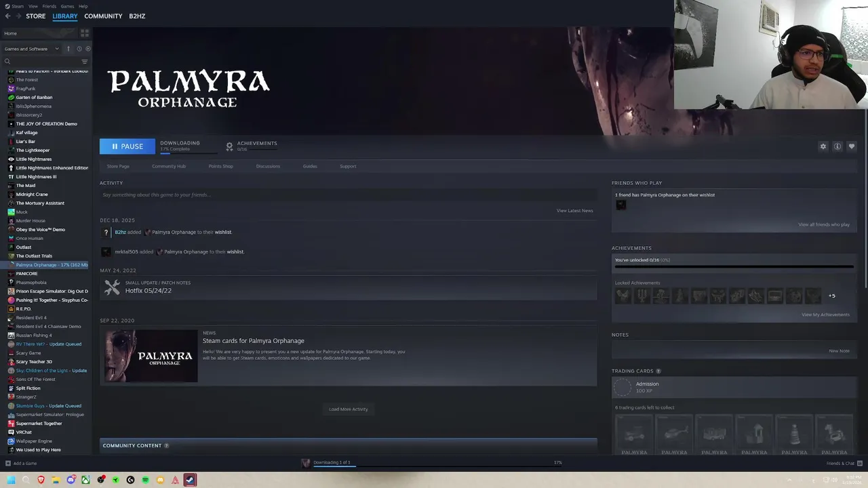Viewport: 868px width, 488px height.
Task: Sort library using the up-arrow icon
Action: (x=68, y=49)
